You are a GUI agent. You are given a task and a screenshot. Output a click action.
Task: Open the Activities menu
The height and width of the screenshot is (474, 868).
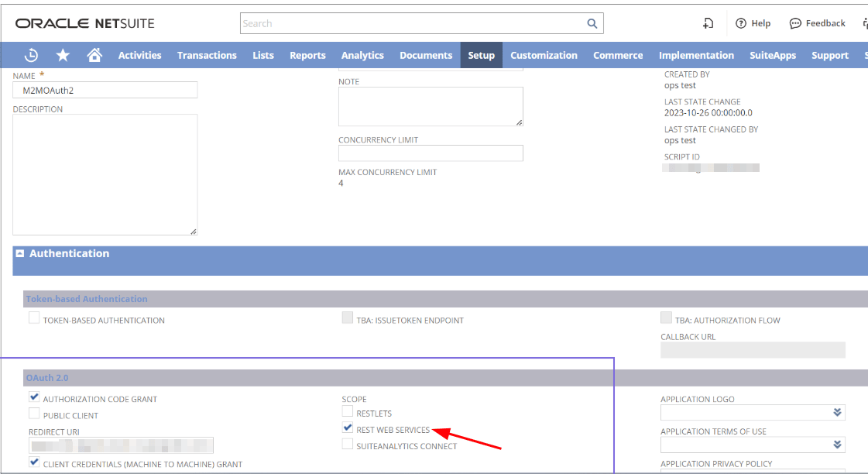click(139, 55)
